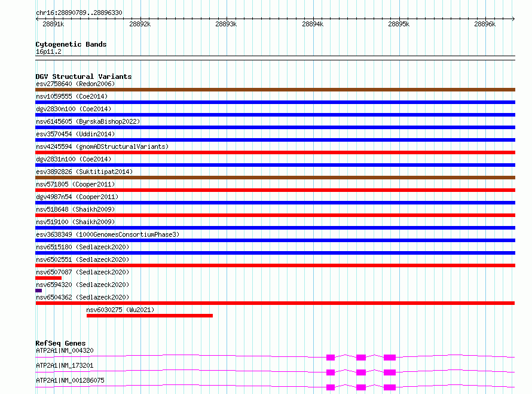The height and width of the screenshot is (394, 532).
Task: Click variant label esv3892826 (Suktitipat2014)
Action: coord(84,172)
